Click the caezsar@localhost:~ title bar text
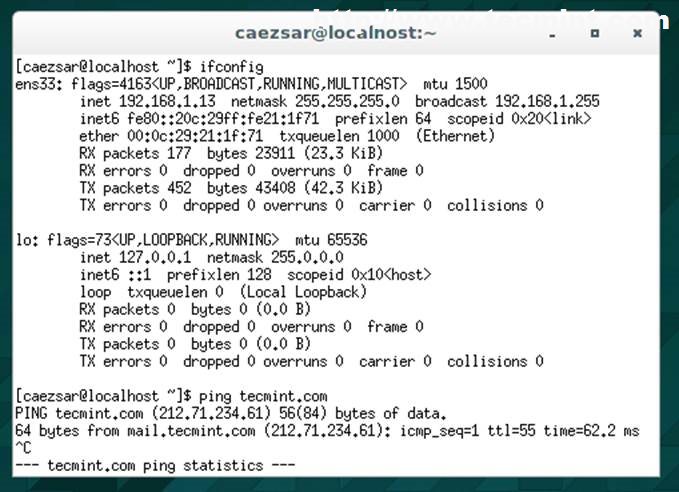The width and height of the screenshot is (679, 492). point(336,33)
